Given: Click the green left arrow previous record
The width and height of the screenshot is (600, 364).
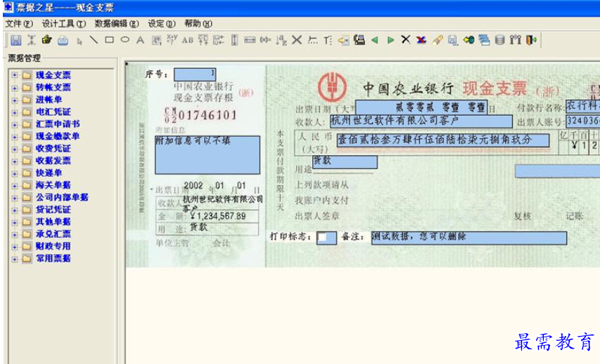Looking at the screenshot, I should point(375,40).
